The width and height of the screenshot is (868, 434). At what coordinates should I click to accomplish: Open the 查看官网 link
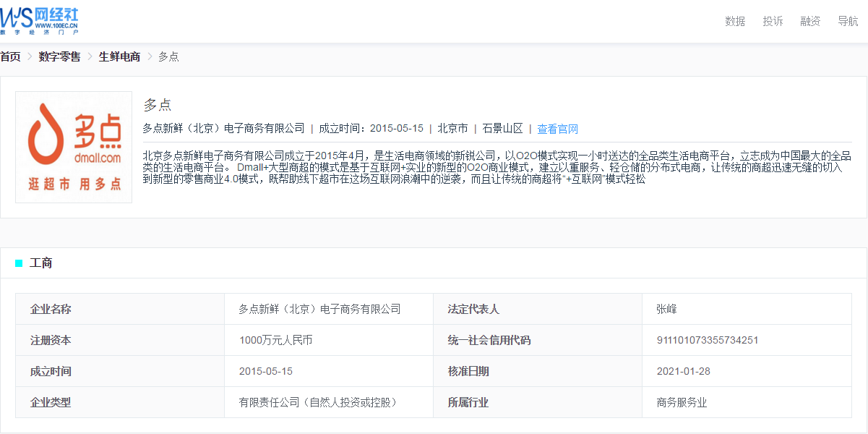[557, 129]
